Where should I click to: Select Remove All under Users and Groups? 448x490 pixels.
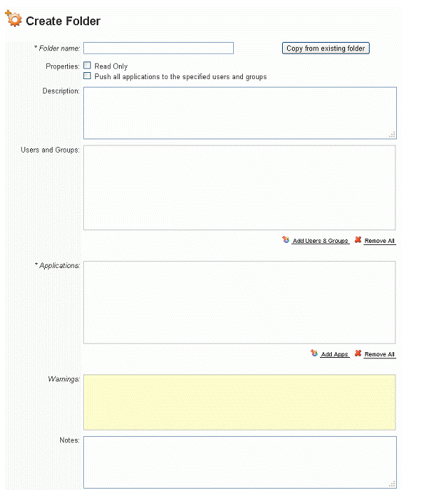379,241
